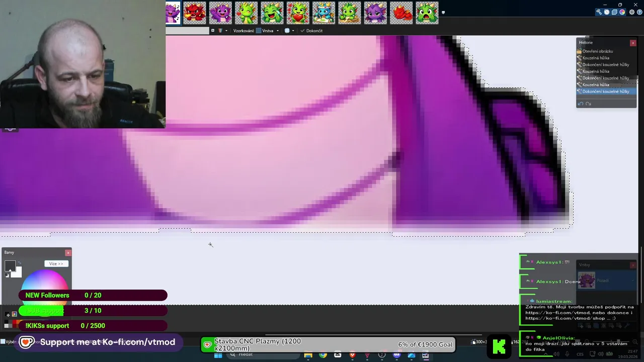Select the last Dokončení kouzelné hůlky entry

pyautogui.click(x=606, y=92)
